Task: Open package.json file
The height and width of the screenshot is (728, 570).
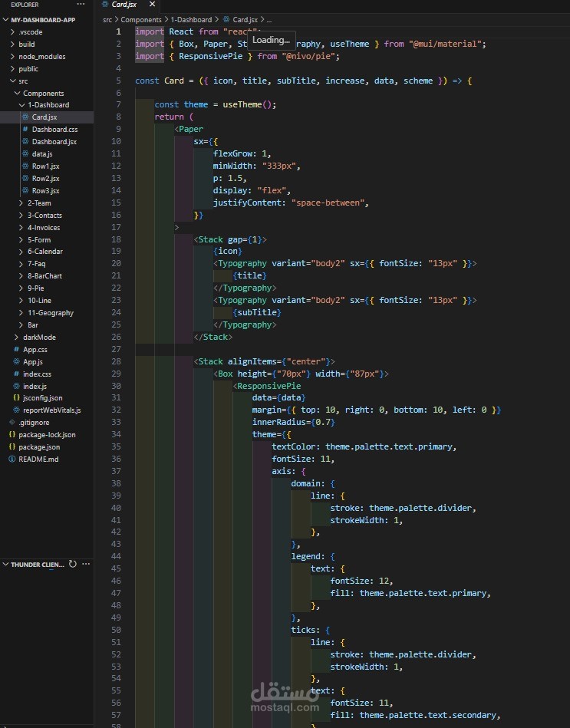Action: click(x=39, y=447)
